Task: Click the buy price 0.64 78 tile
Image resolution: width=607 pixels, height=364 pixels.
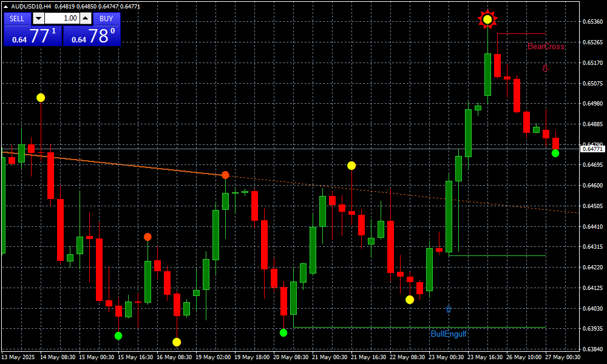Action: (92, 36)
